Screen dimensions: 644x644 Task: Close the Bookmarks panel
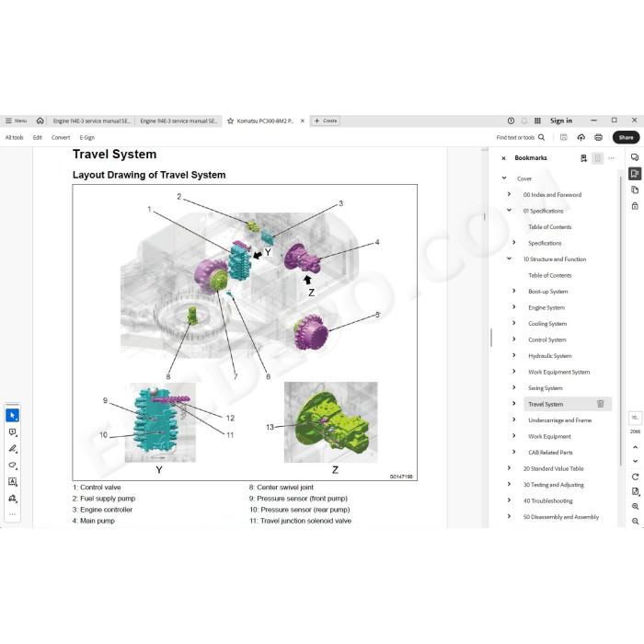click(503, 158)
